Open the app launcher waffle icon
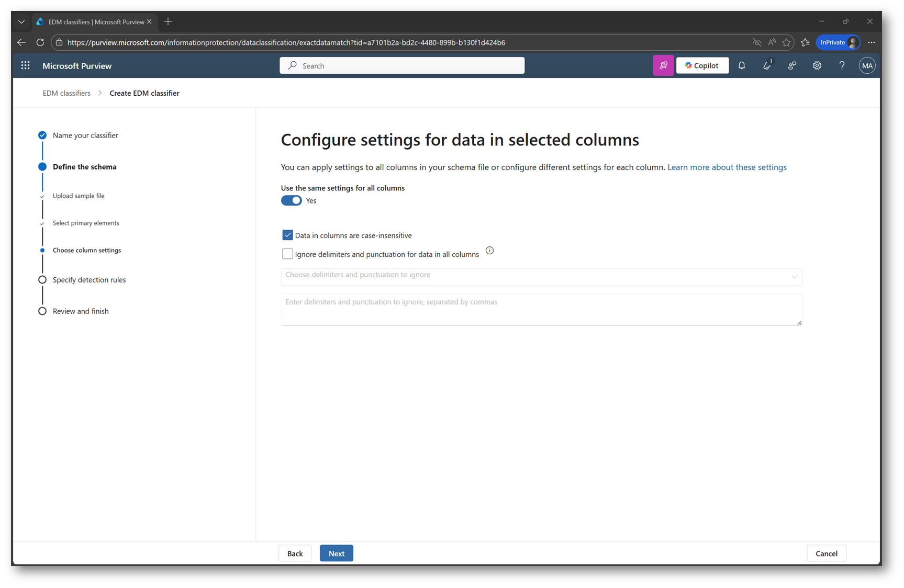904x588 pixels. [x=25, y=65]
